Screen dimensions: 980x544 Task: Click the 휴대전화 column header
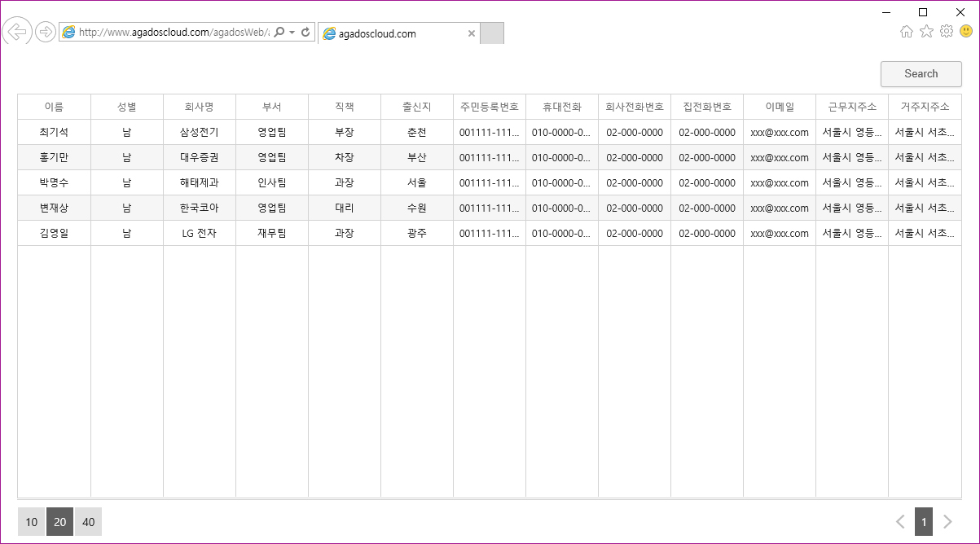tap(561, 107)
